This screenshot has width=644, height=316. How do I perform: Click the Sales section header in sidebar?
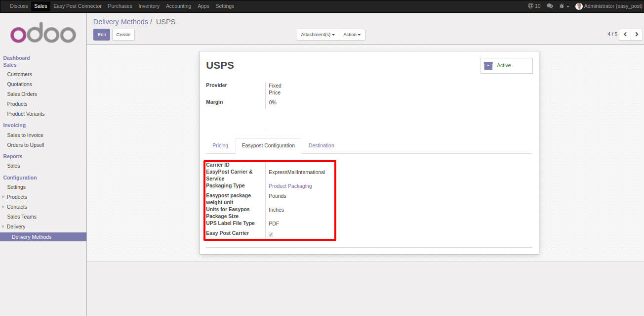[10, 65]
